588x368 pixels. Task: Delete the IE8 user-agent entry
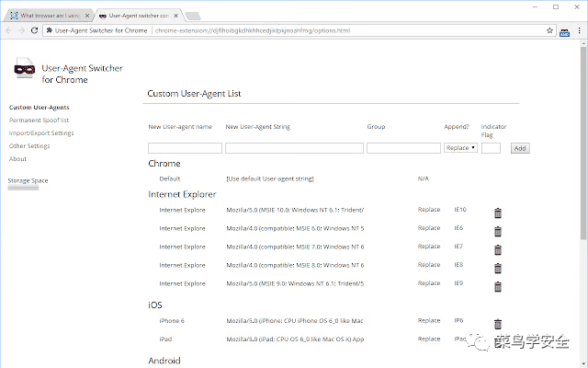[x=498, y=268]
